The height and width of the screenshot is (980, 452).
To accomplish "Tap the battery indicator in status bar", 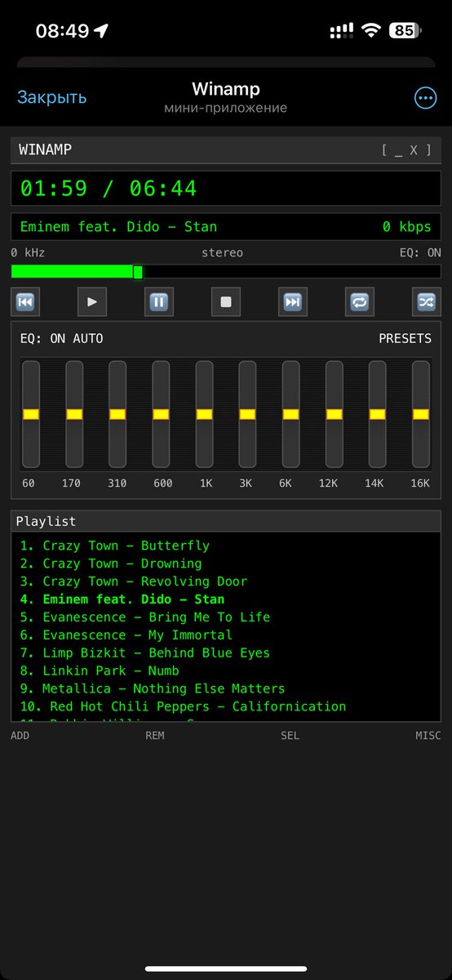I will pos(405,31).
